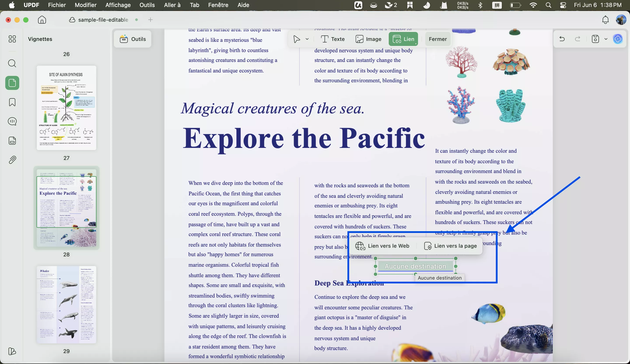This screenshot has height=364, width=630.
Task: Open the Tab menu
Action: click(x=194, y=5)
